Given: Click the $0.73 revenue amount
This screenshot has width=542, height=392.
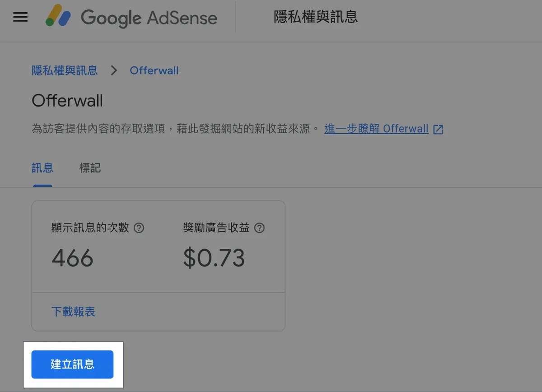Looking at the screenshot, I should coord(214,258).
